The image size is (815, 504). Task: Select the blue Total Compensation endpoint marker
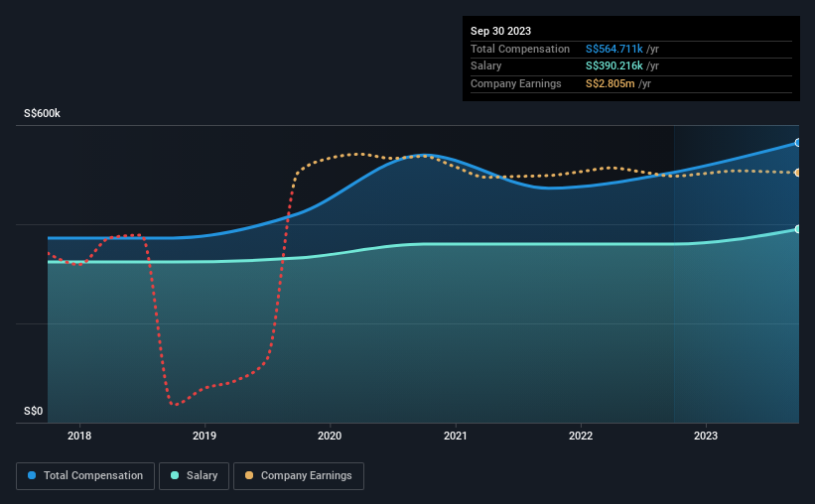pos(798,143)
